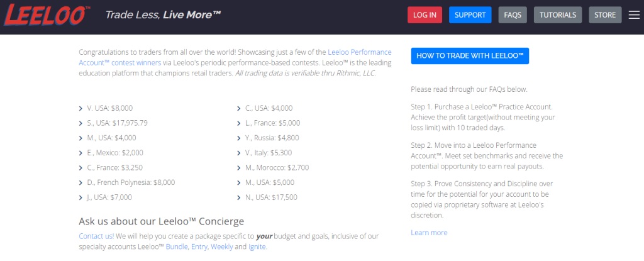Image resolution: width=644 pixels, height=261 pixels.
Task: Click HOW TO TRADE WITH LEELOO button
Action: tap(470, 56)
